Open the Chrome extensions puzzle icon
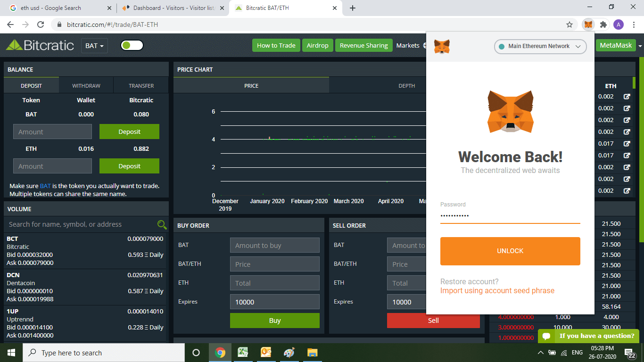This screenshot has height=362, width=644. (603, 25)
